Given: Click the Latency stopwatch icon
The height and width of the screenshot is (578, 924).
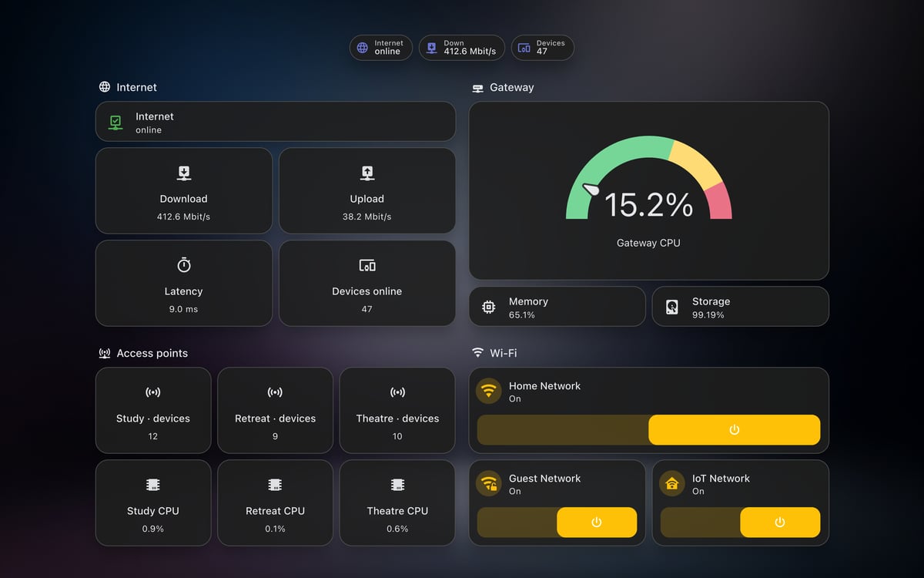Looking at the screenshot, I should 184,265.
